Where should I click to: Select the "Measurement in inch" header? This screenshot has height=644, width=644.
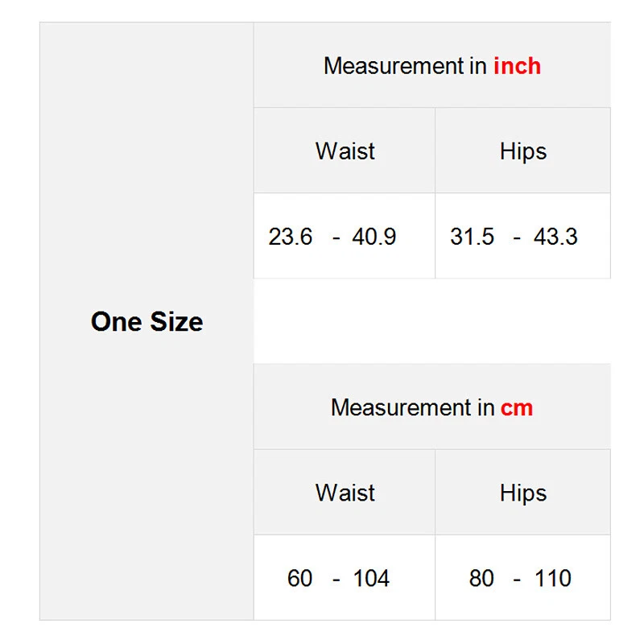[431, 66]
